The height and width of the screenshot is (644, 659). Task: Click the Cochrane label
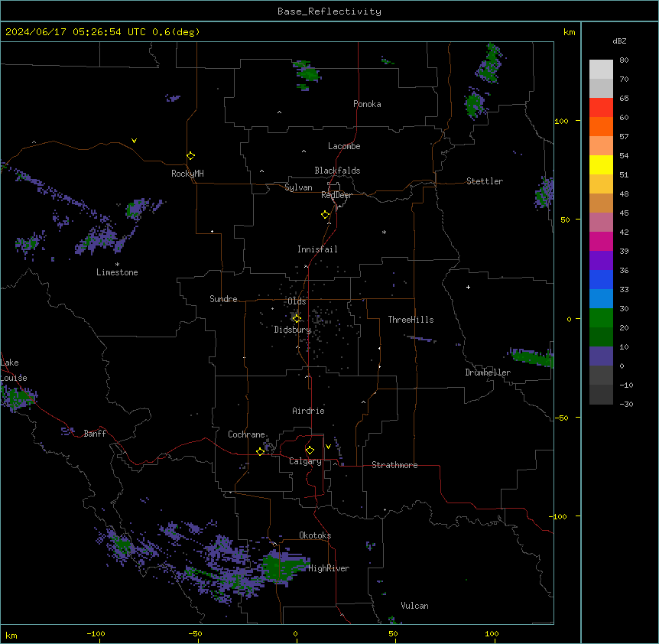click(246, 434)
